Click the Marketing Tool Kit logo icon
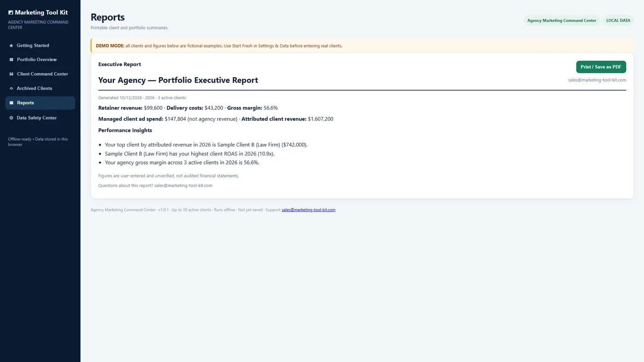This screenshot has height=362, width=644. 11,13
